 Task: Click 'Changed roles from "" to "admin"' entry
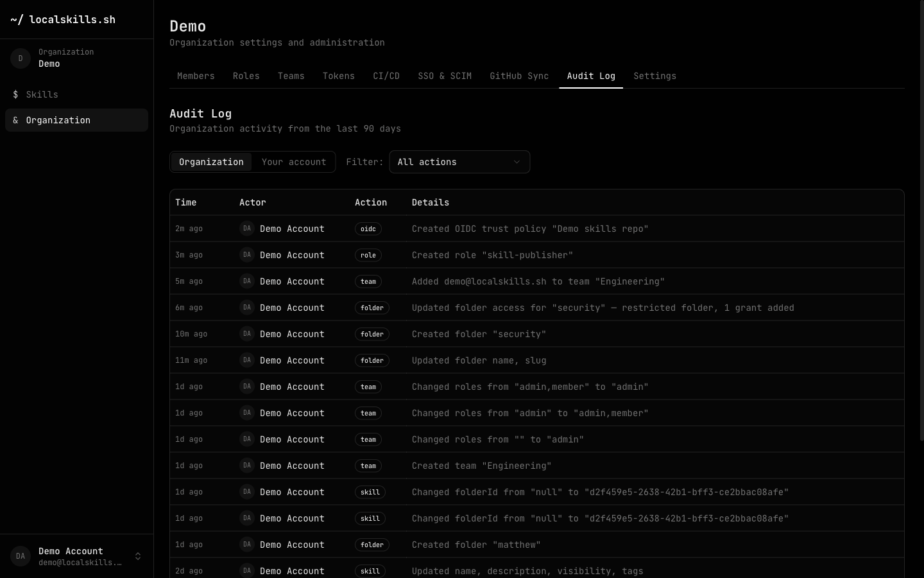click(498, 439)
